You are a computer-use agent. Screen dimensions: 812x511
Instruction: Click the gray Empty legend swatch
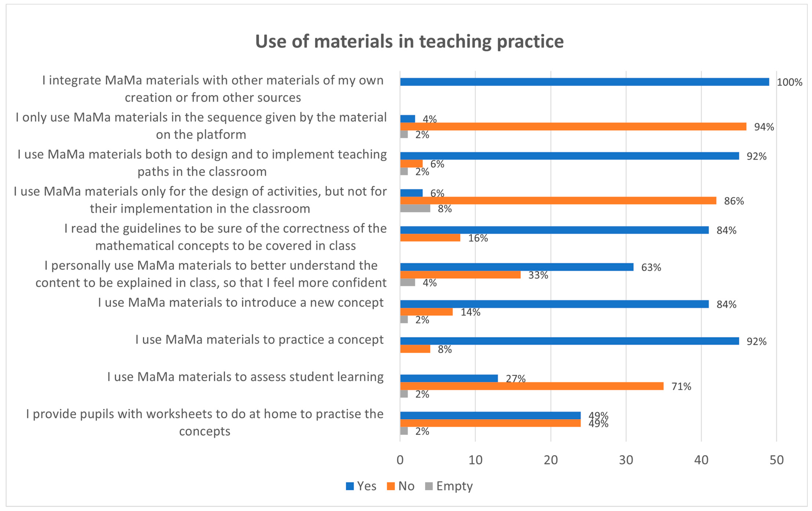(429, 486)
